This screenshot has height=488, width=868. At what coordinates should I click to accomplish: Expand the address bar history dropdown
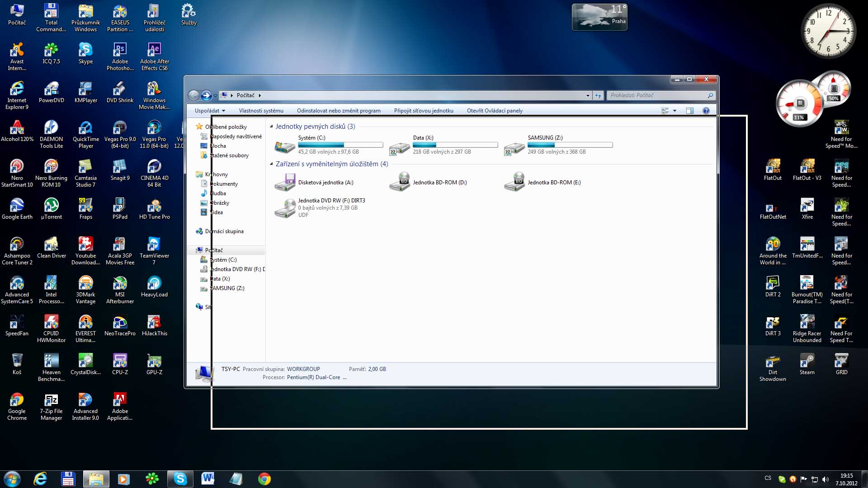[588, 95]
